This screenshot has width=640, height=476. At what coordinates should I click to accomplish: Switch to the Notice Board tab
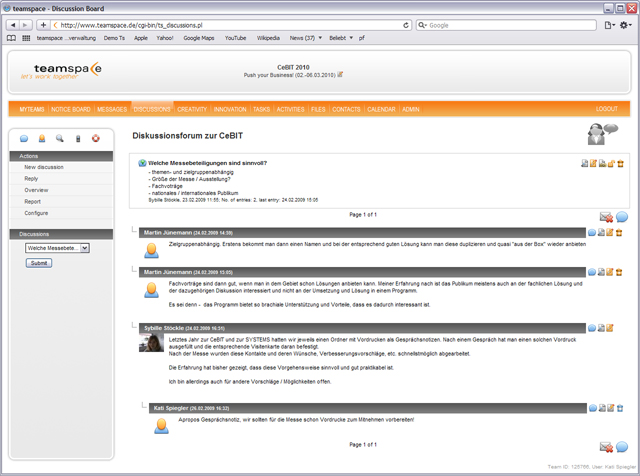(69, 108)
